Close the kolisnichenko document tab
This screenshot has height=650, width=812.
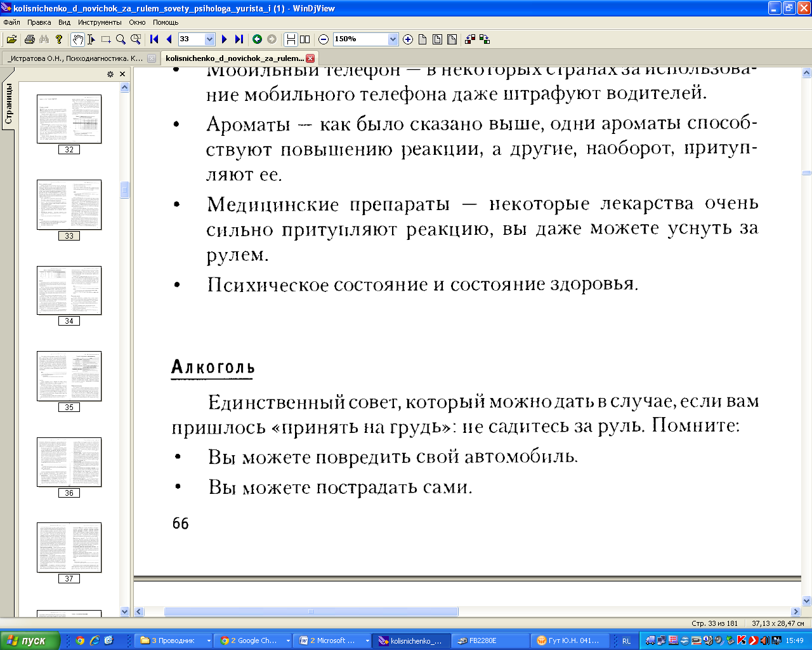pyautogui.click(x=310, y=58)
